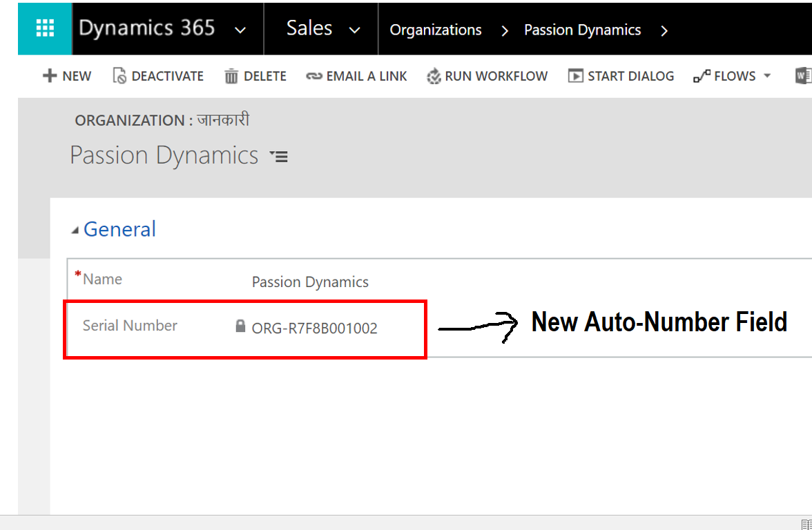Select Passion Dynamics in the breadcrumb
Image resolution: width=812 pixels, height=530 pixels.
pyautogui.click(x=582, y=30)
